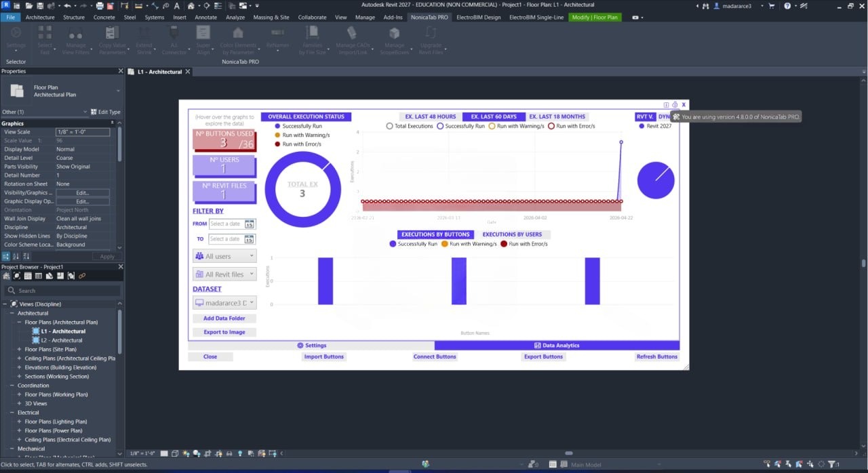Image resolution: width=868 pixels, height=473 pixels.
Task: Switch to ElectroBIM Design tab
Action: pyautogui.click(x=479, y=17)
